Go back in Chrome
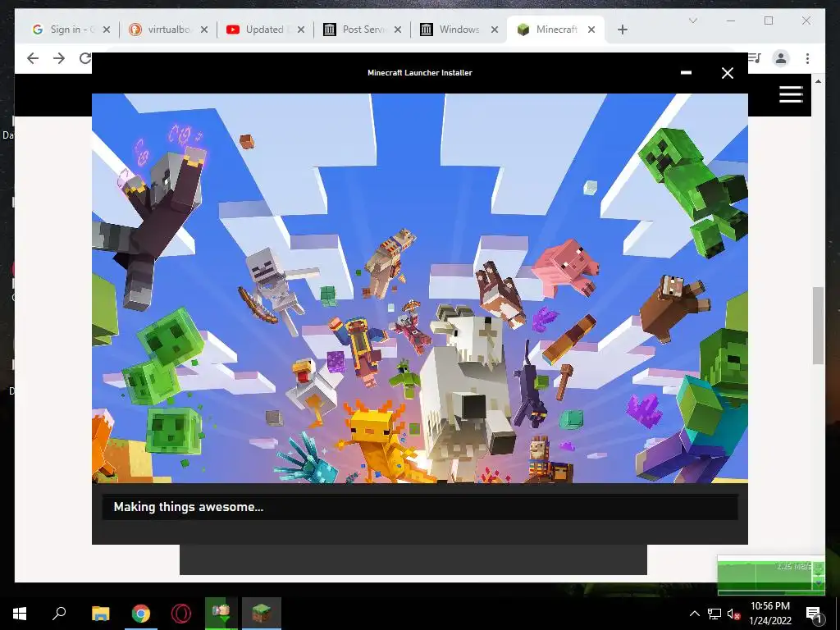840x630 pixels. click(33, 58)
